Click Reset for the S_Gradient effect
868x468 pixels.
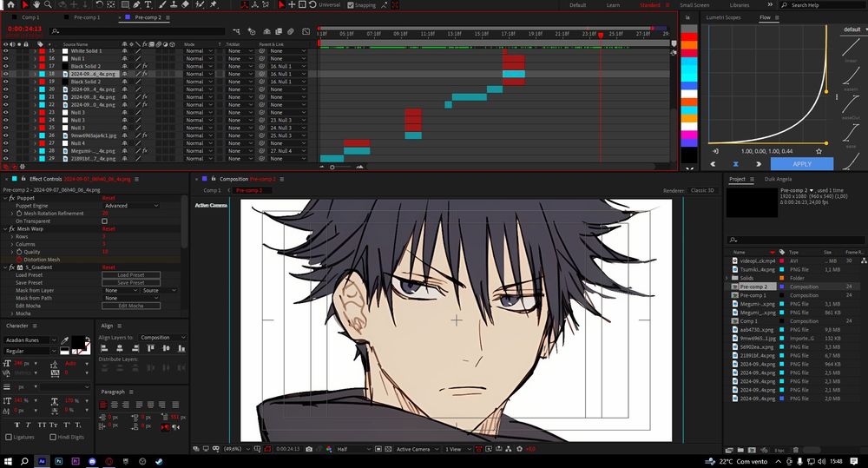click(108, 267)
